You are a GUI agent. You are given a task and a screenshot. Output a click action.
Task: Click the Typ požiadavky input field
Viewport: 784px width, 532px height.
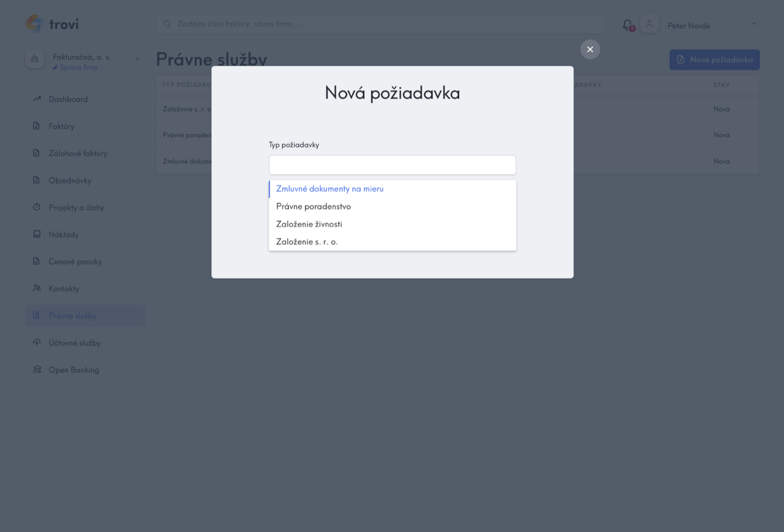pos(393,165)
